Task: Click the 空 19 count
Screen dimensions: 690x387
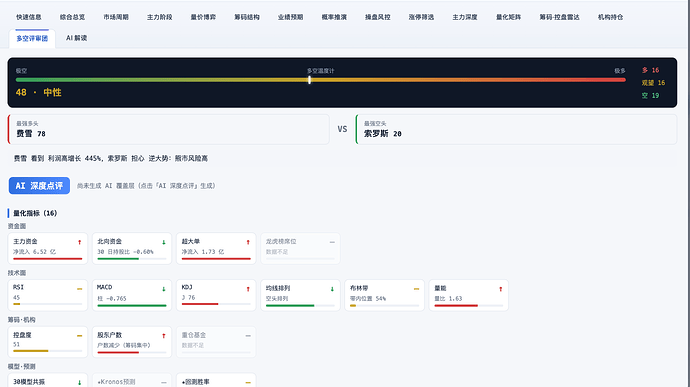Action: click(x=650, y=96)
